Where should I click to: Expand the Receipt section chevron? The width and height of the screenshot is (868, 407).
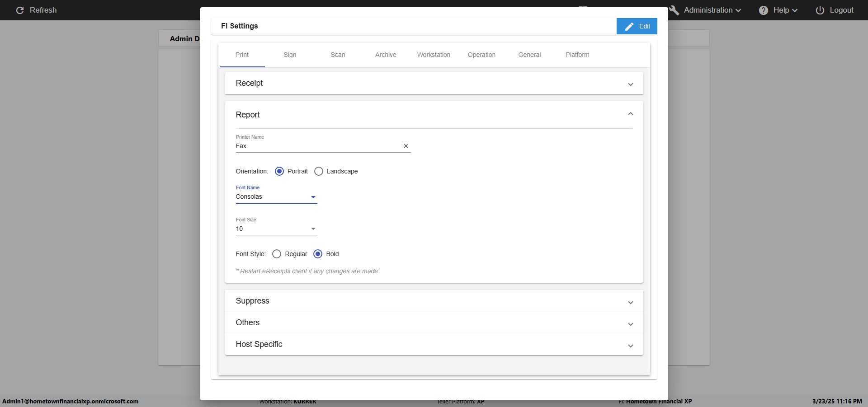(x=630, y=84)
